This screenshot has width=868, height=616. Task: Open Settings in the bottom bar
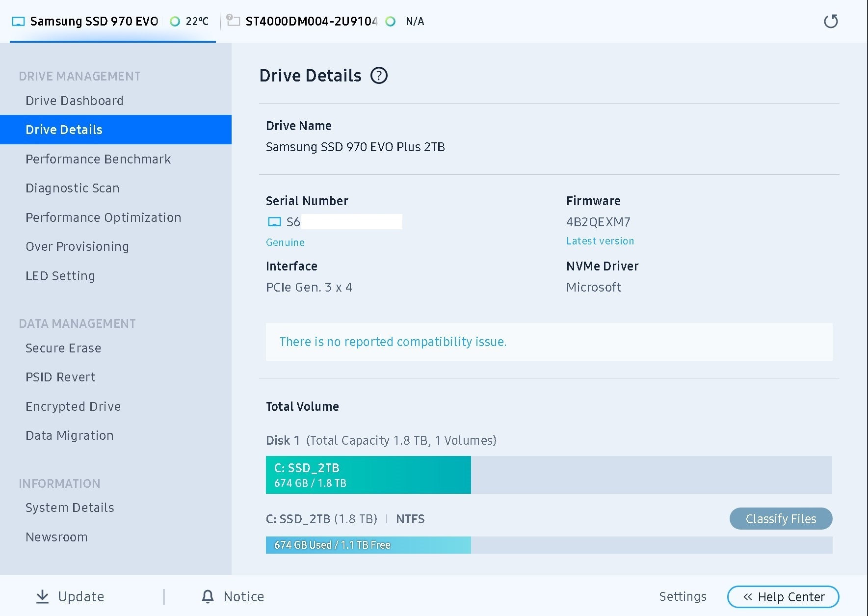[683, 596]
